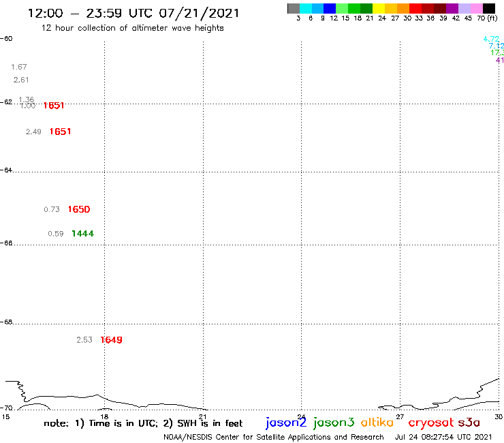Select the black swatch ending the legend

489,8
